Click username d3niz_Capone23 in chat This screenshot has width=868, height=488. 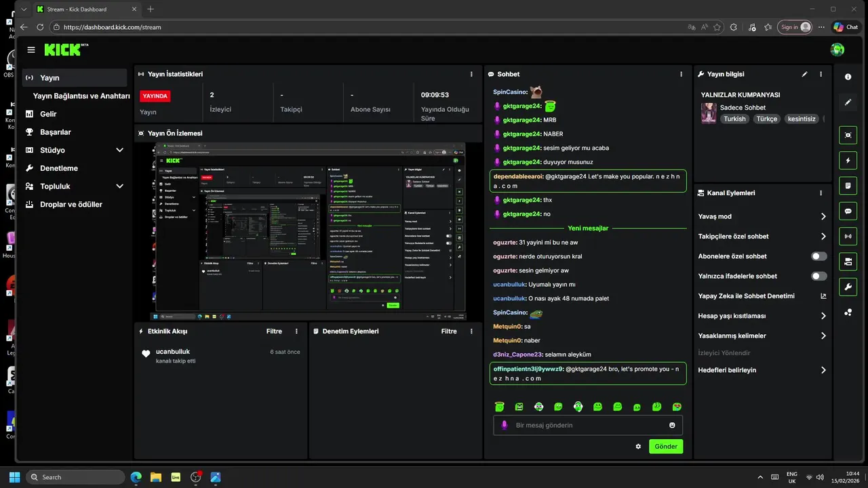[518, 354]
